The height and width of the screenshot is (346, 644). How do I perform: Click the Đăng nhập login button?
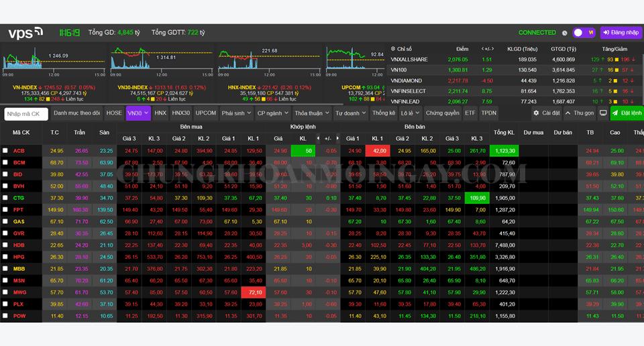coord(621,33)
